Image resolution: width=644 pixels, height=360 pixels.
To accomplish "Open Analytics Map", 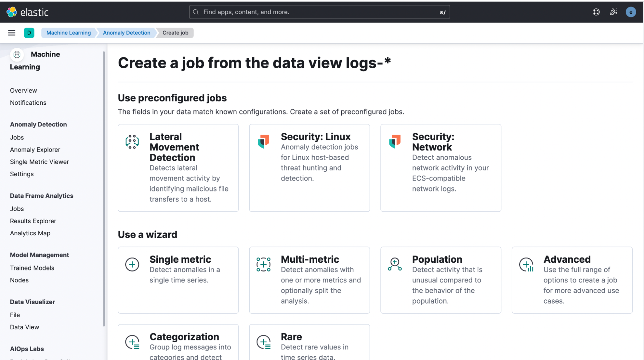I will [30, 233].
